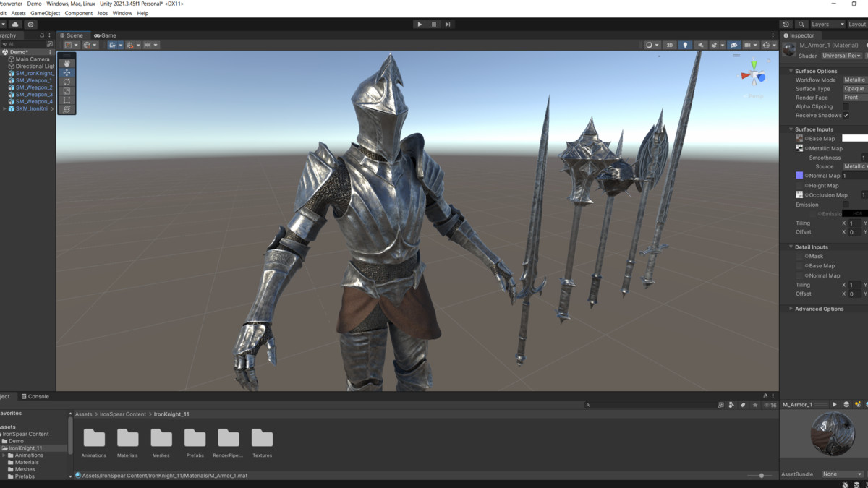The image size is (868, 488).
Task: Click the Step frame button
Action: click(448, 25)
